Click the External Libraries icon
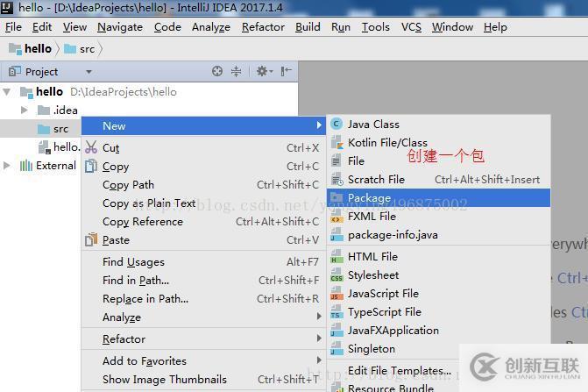 (26, 166)
